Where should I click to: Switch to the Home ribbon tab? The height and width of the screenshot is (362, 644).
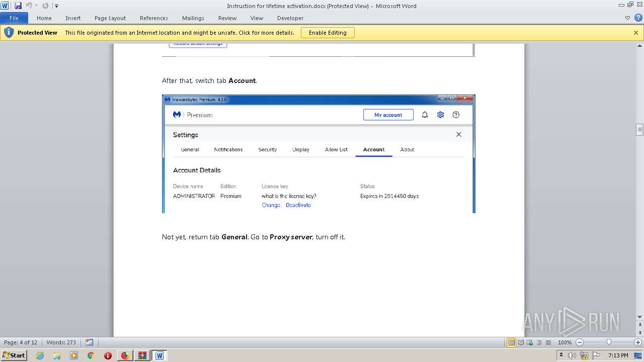(44, 18)
